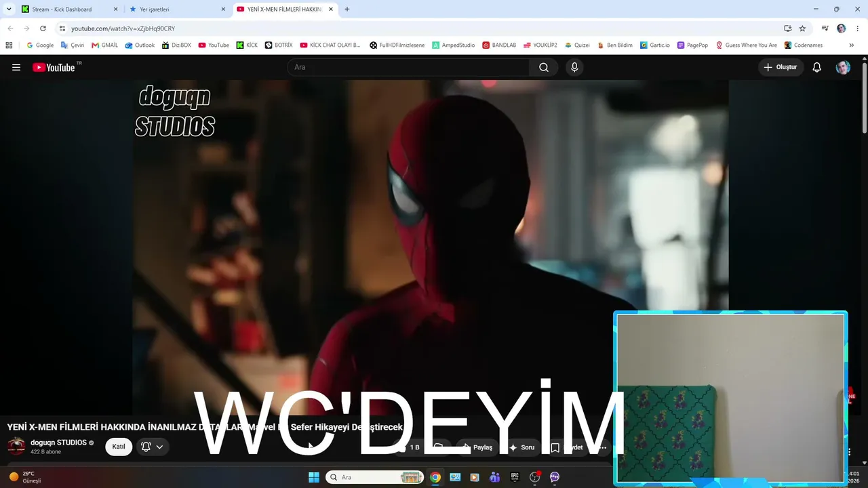
Task: View site information in the address bar
Action: click(62, 28)
